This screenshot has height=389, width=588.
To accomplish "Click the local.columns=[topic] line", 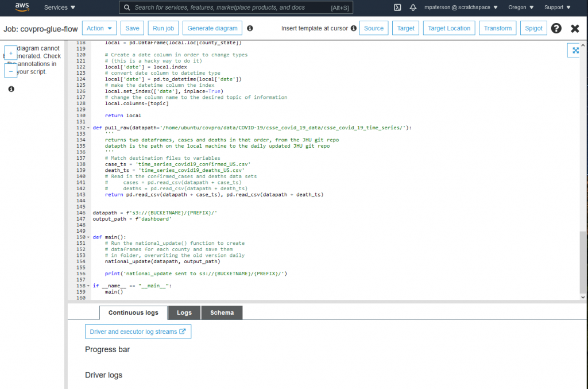I will click(x=137, y=103).
